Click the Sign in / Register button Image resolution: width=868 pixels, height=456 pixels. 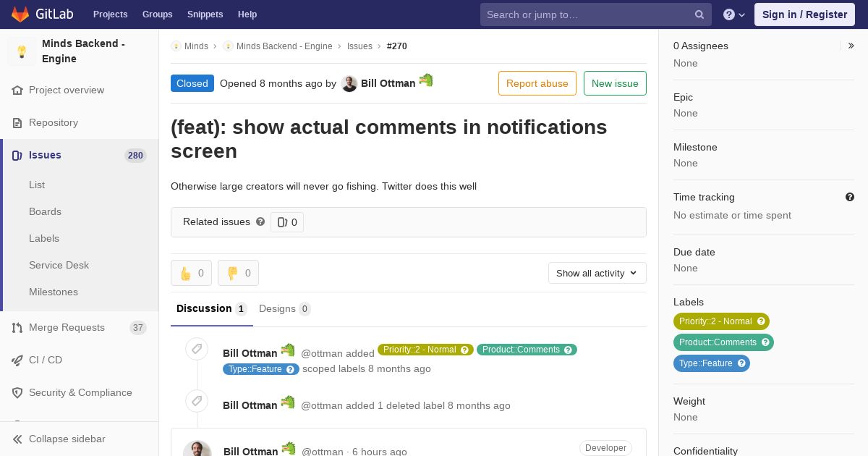pyautogui.click(x=804, y=14)
